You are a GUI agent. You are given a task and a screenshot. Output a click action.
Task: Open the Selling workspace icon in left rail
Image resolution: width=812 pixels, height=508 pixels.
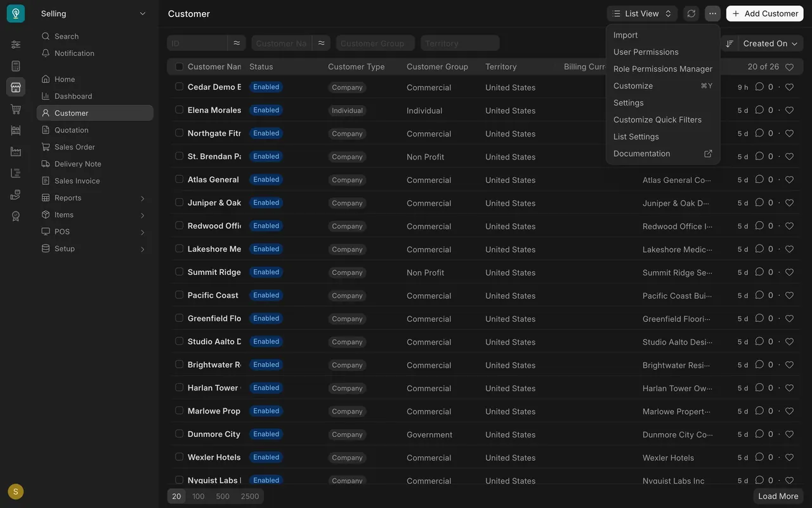coord(16,87)
